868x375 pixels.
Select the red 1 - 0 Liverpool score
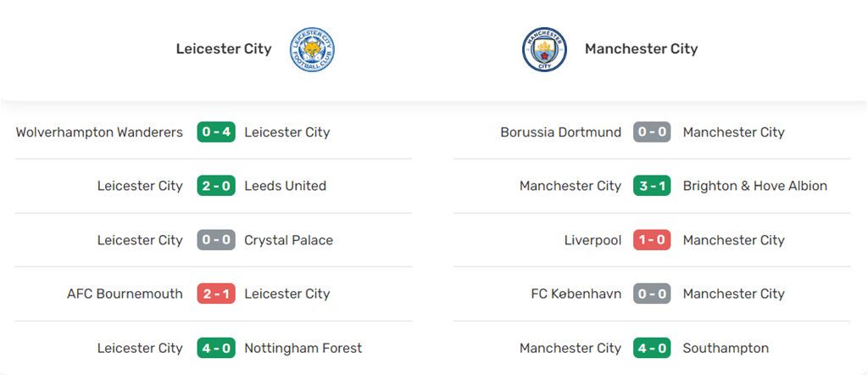tap(652, 240)
